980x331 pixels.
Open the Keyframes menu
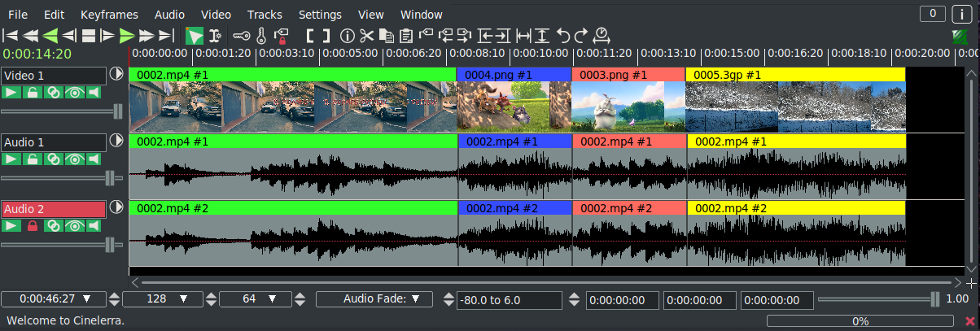coord(109,15)
